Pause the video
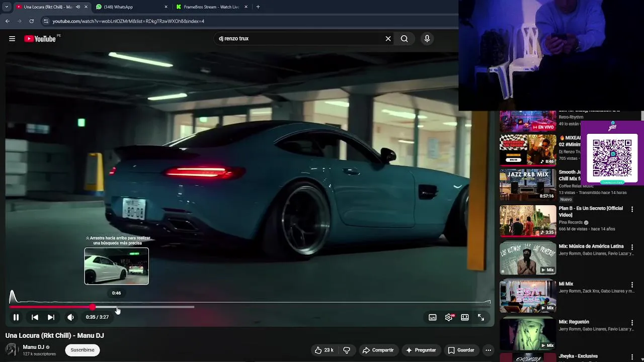644x362 pixels. click(16, 317)
